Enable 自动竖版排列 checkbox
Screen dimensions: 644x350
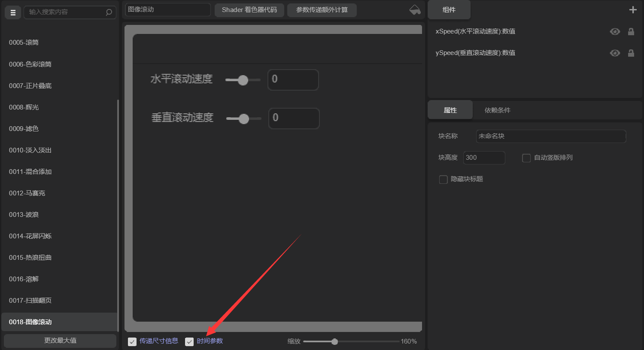526,158
